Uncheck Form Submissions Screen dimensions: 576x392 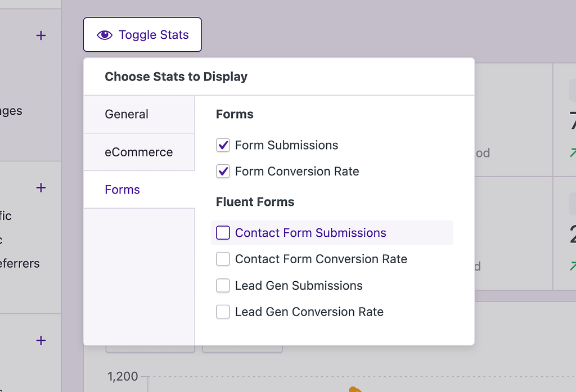click(223, 145)
